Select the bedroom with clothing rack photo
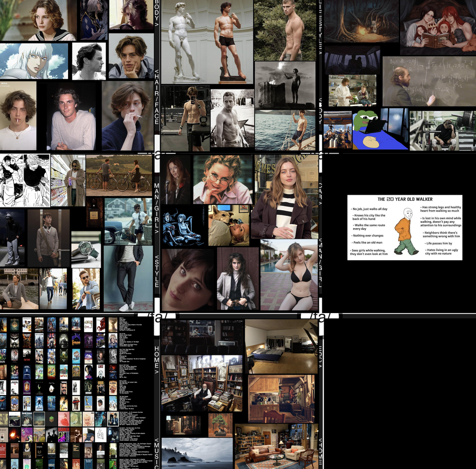Viewport: 476px width, 469px height. [281, 346]
